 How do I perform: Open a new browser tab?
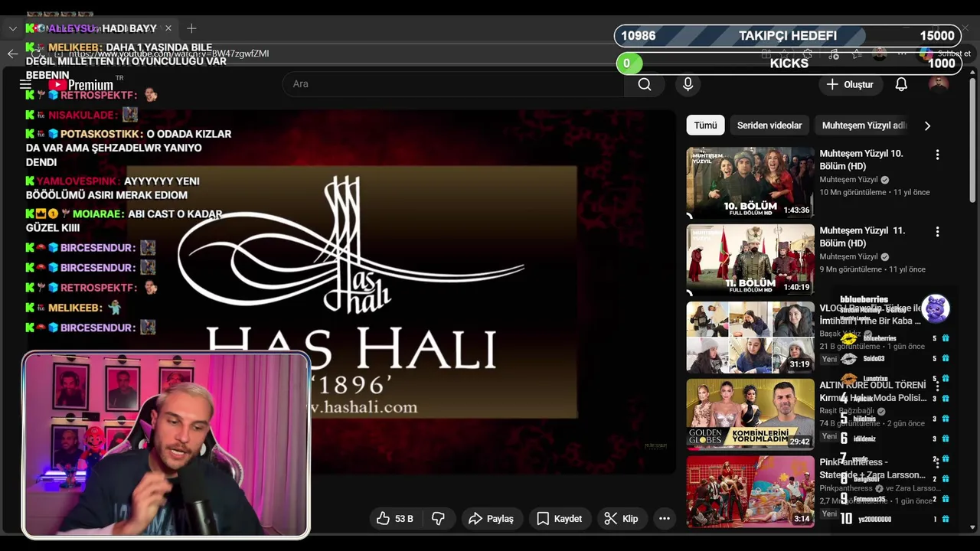(191, 28)
